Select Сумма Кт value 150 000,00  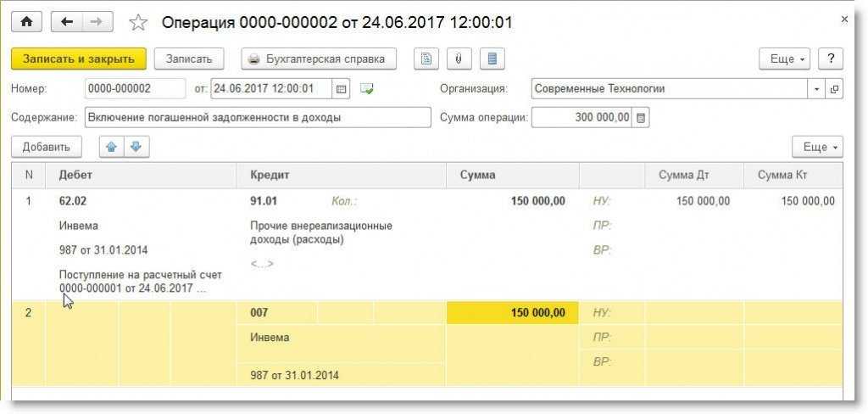point(808,201)
